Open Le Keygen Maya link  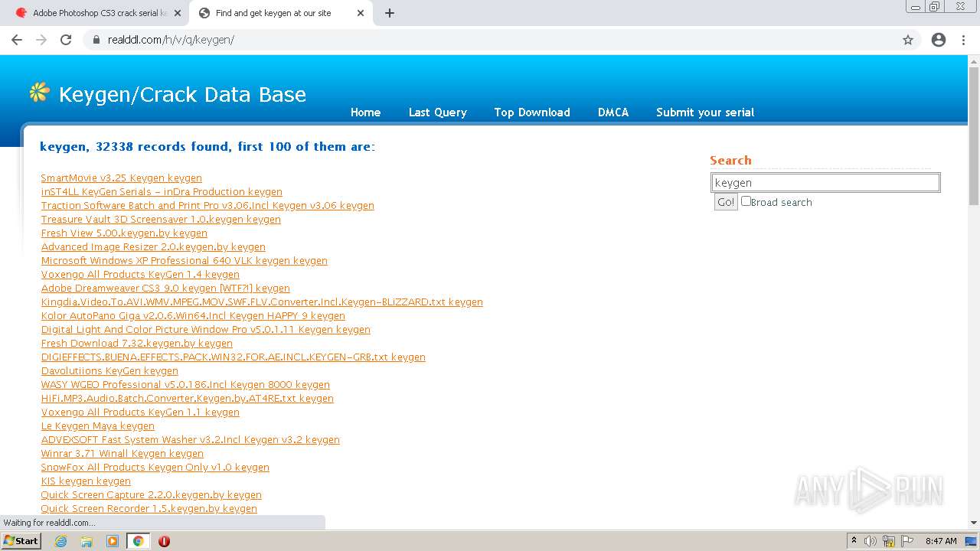point(97,426)
